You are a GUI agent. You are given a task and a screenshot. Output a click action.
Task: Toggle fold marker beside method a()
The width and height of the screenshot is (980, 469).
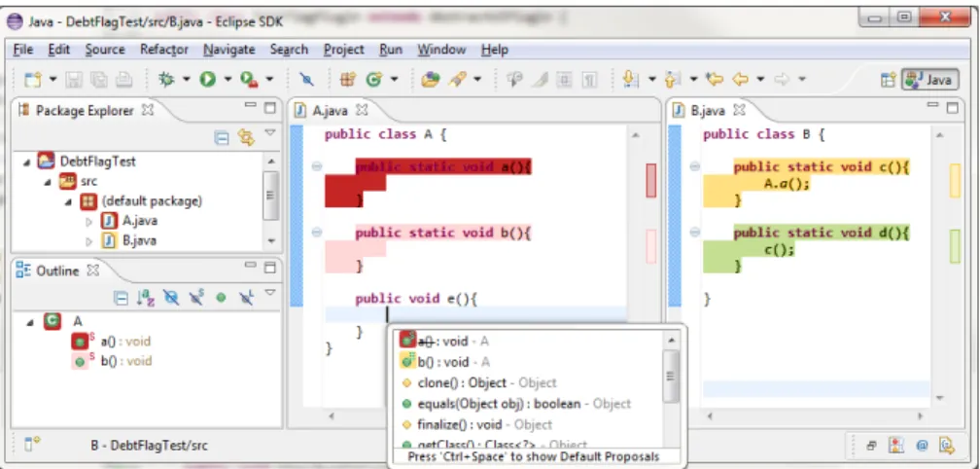tap(316, 166)
